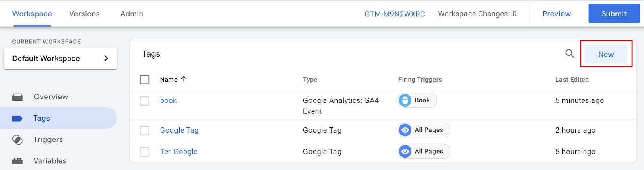Click the Overview briefcase icon in the sidebar
Screen dimensions: 644x170
(17, 97)
